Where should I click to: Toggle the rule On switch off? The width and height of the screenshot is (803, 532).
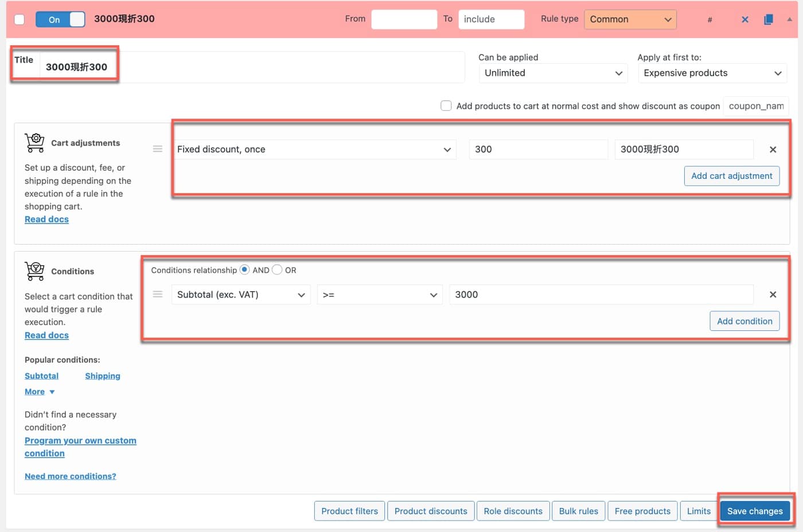[60, 19]
